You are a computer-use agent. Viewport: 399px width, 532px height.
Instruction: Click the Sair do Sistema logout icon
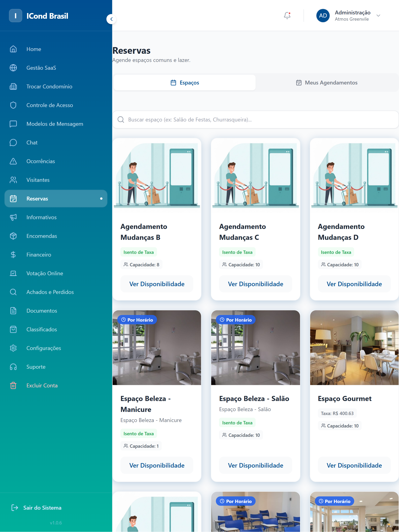coord(15,508)
